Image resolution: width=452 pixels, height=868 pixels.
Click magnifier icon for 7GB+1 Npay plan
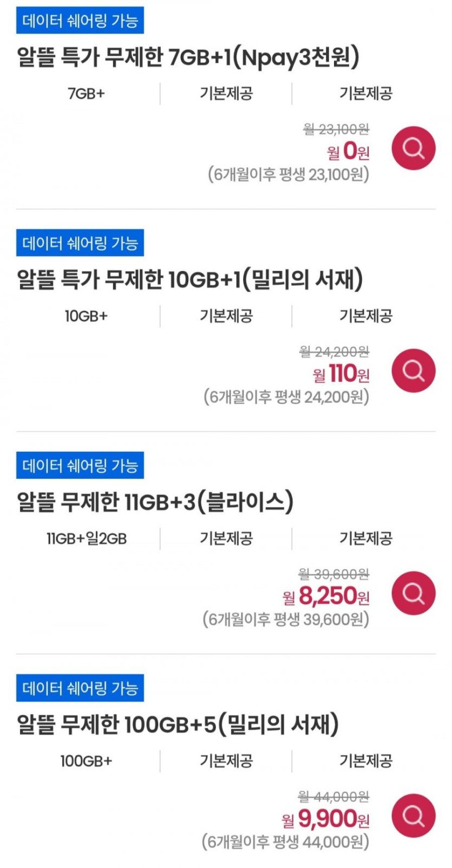[414, 148]
